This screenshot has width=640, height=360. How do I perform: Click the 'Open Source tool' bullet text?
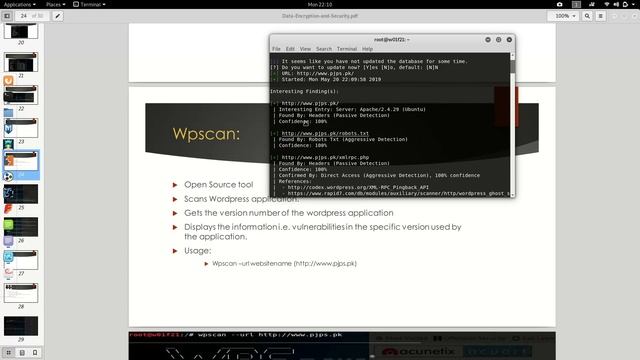218,185
